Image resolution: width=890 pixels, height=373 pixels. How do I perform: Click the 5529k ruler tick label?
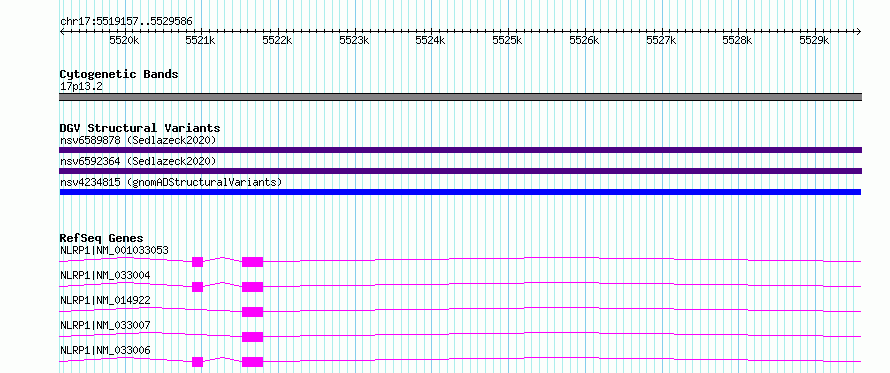coord(815,40)
